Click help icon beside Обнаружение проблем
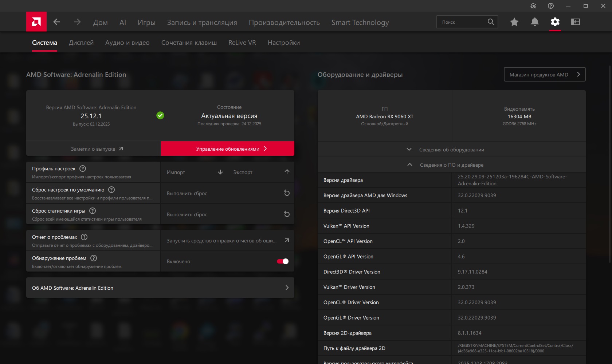 pos(94,258)
